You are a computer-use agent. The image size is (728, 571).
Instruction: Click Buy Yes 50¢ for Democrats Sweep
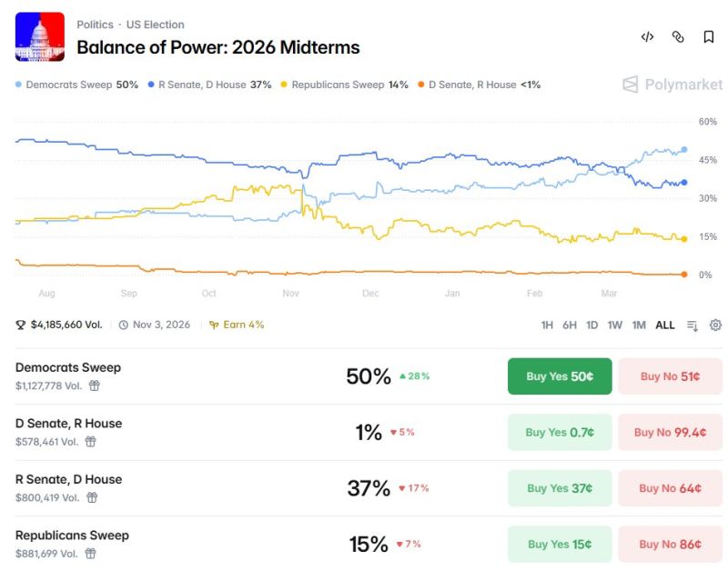click(x=561, y=376)
